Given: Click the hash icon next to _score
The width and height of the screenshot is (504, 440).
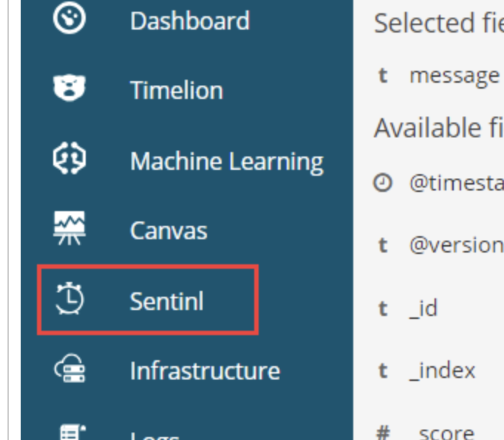Looking at the screenshot, I should coord(382,432).
